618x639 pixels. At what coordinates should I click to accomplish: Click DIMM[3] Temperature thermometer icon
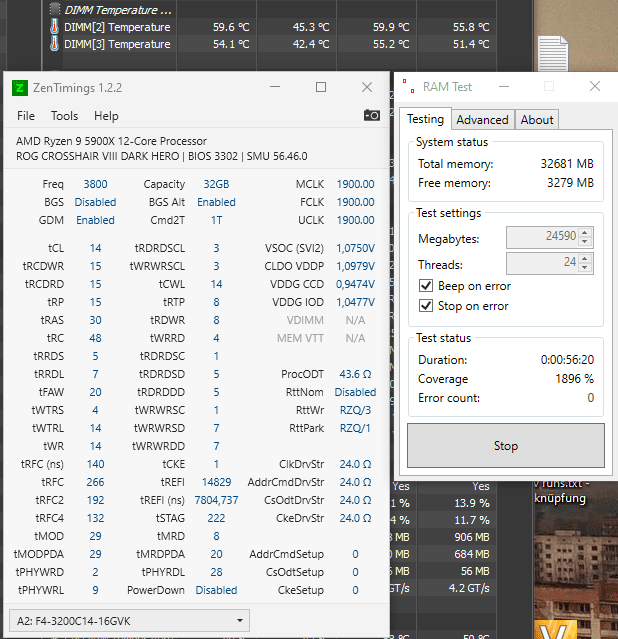[x=54, y=44]
